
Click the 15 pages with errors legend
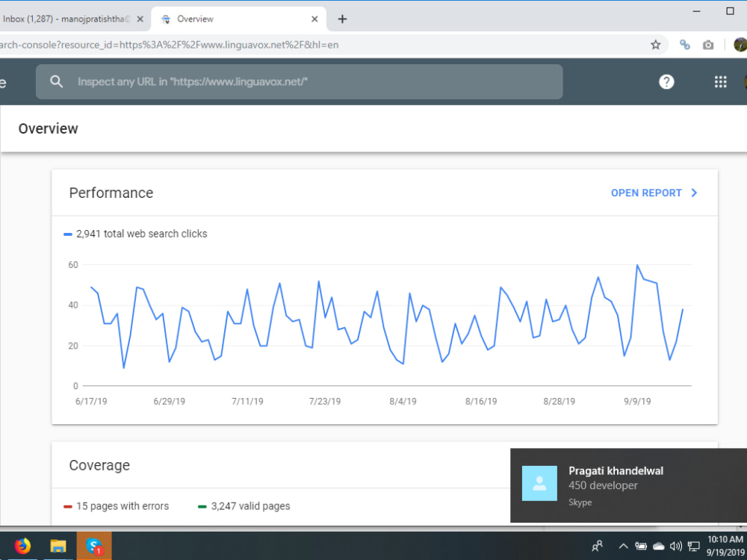pos(117,506)
